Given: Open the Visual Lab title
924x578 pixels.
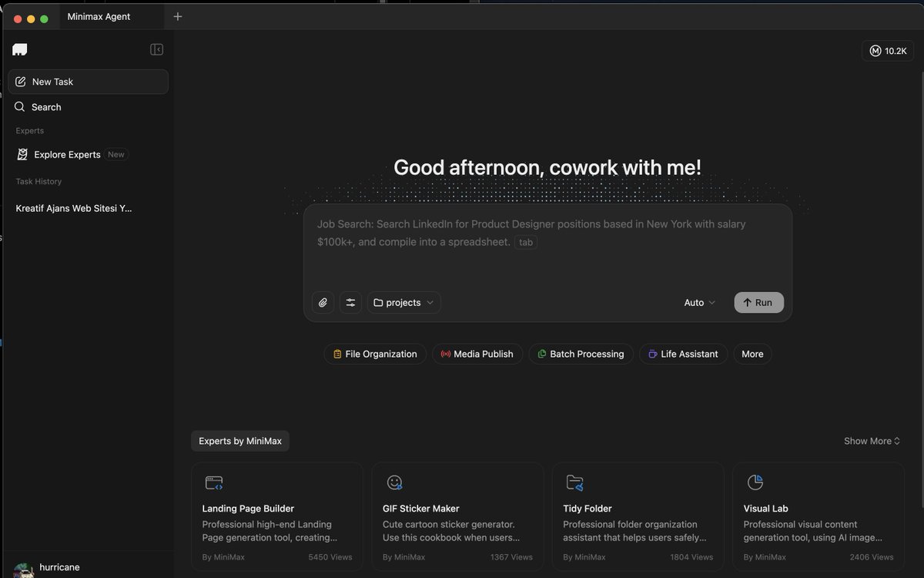Looking at the screenshot, I should point(766,509).
